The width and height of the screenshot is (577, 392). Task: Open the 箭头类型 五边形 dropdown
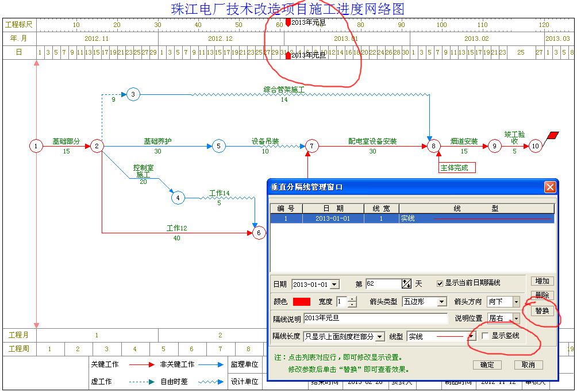click(441, 302)
